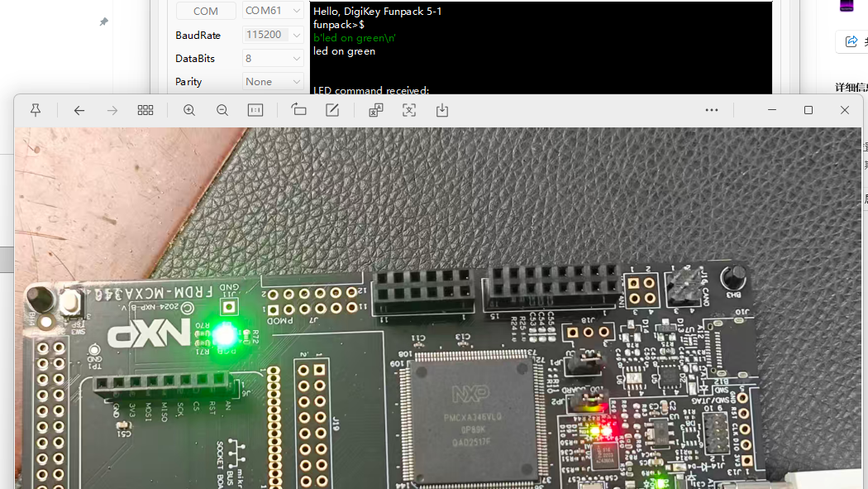This screenshot has height=489, width=868.
Task: Click the text recognition translate icon
Action: [x=376, y=110]
